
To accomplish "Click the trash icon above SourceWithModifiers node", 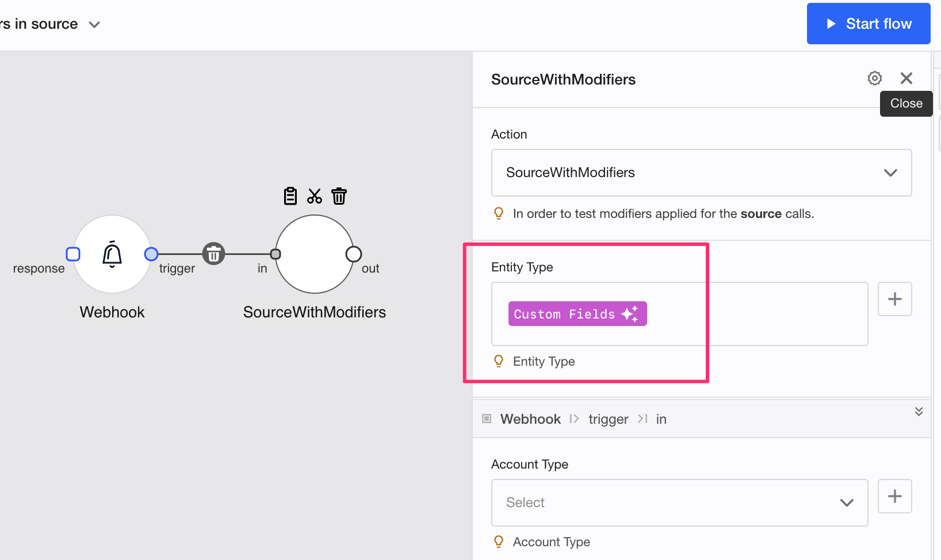I will 339,196.
